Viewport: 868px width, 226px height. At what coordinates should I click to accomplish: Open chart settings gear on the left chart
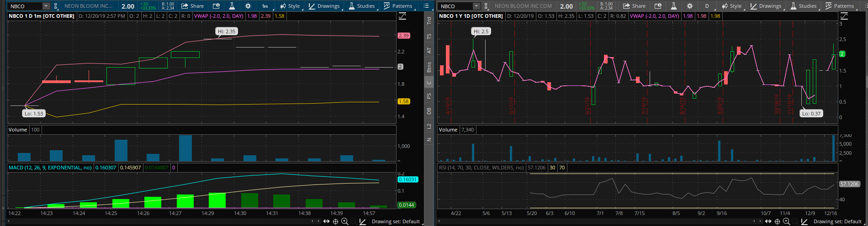coord(248,6)
